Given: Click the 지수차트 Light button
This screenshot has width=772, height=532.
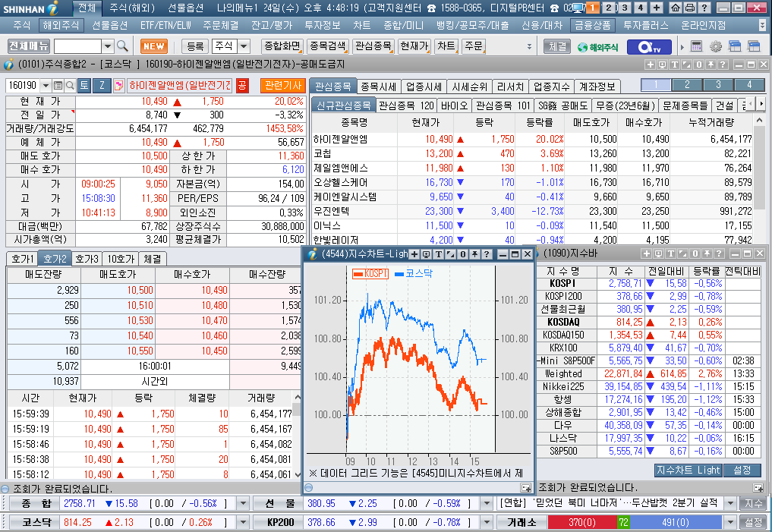Looking at the screenshot, I should [x=688, y=470].
